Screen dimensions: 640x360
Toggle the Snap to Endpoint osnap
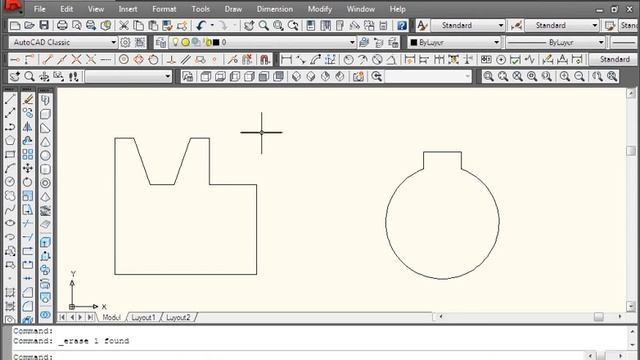48,60
